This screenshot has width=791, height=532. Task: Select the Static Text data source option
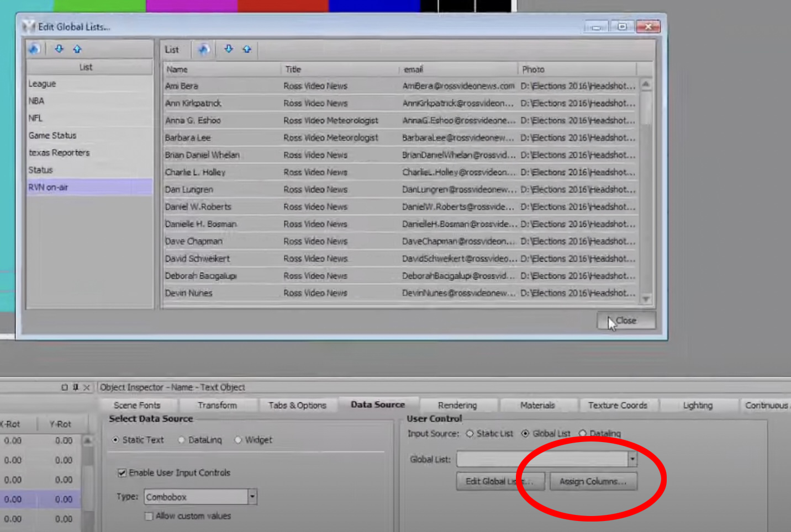point(115,440)
